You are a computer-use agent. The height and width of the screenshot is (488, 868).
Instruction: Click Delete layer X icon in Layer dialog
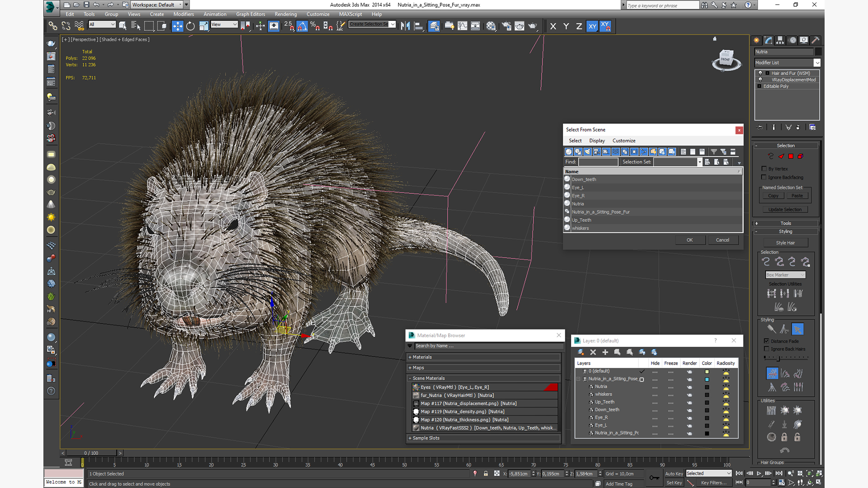click(x=593, y=352)
